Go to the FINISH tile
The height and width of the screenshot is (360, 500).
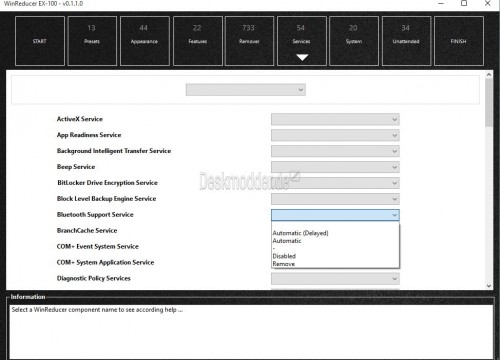coord(459,41)
